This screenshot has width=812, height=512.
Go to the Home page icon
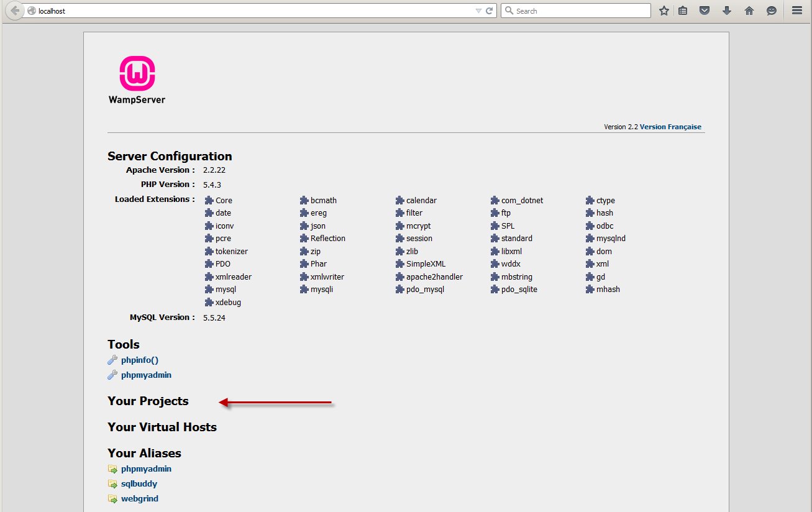[749, 11]
